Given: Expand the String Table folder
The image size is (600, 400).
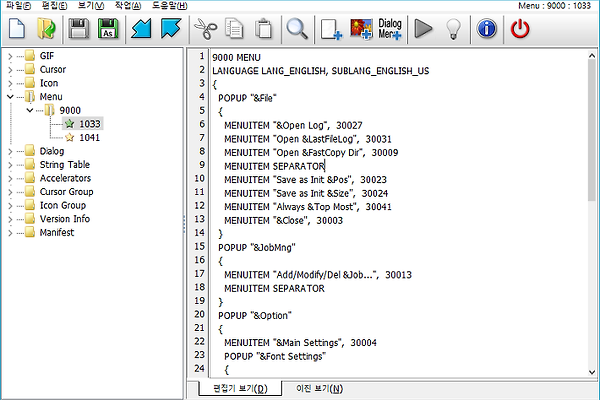Looking at the screenshot, I should point(10,165).
